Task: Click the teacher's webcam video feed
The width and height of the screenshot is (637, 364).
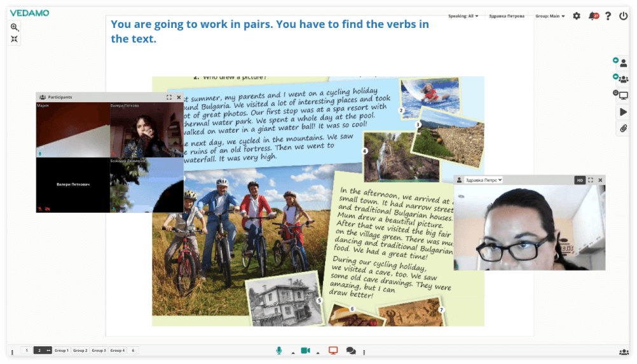Action: tap(530, 227)
